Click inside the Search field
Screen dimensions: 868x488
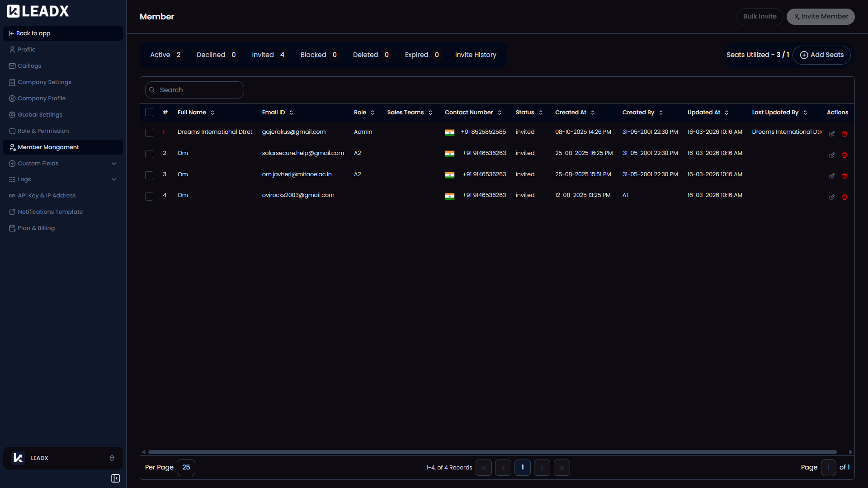click(194, 89)
